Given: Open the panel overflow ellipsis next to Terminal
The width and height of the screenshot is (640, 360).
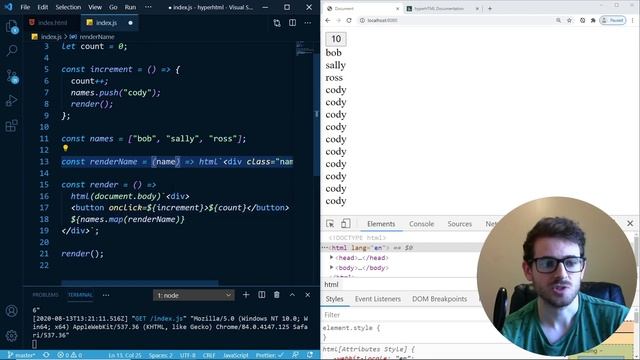Looking at the screenshot, I should [106, 295].
